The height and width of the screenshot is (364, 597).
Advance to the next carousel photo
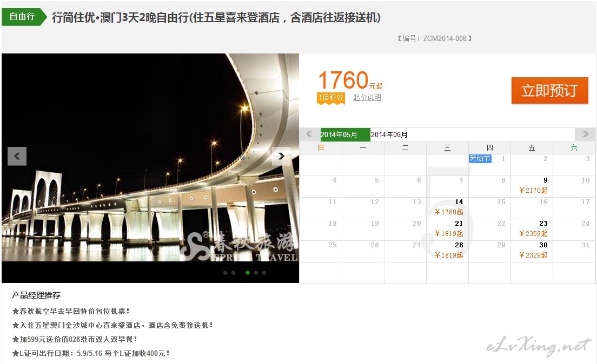281,156
